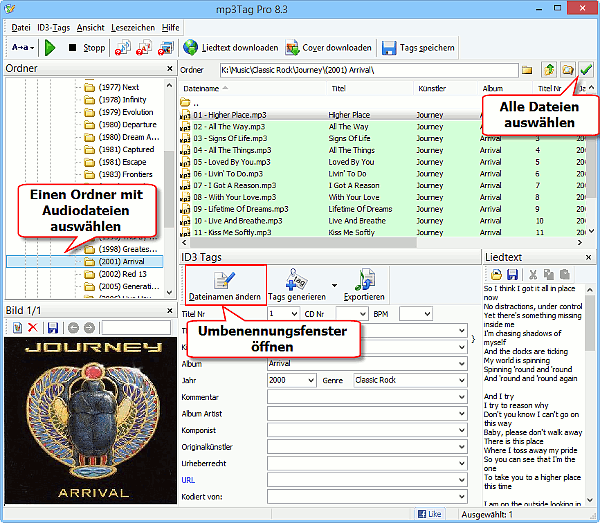Click the Ordner path input field
This screenshot has height=523, width=600.
369,70
